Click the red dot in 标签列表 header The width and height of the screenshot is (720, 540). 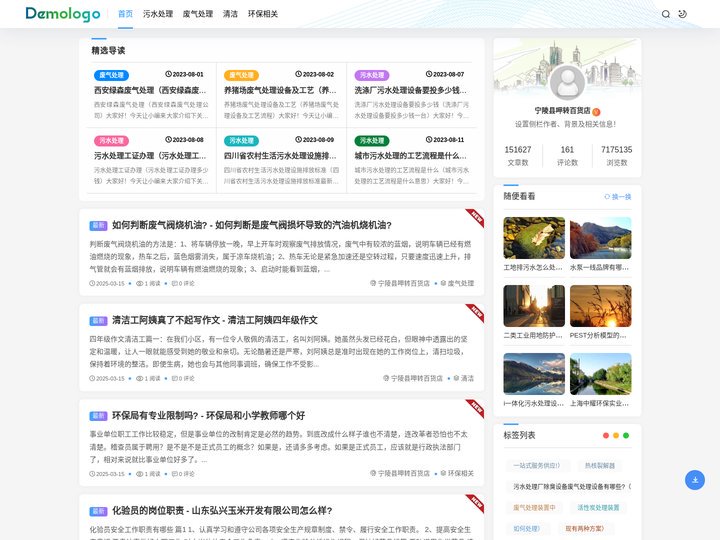(x=606, y=435)
